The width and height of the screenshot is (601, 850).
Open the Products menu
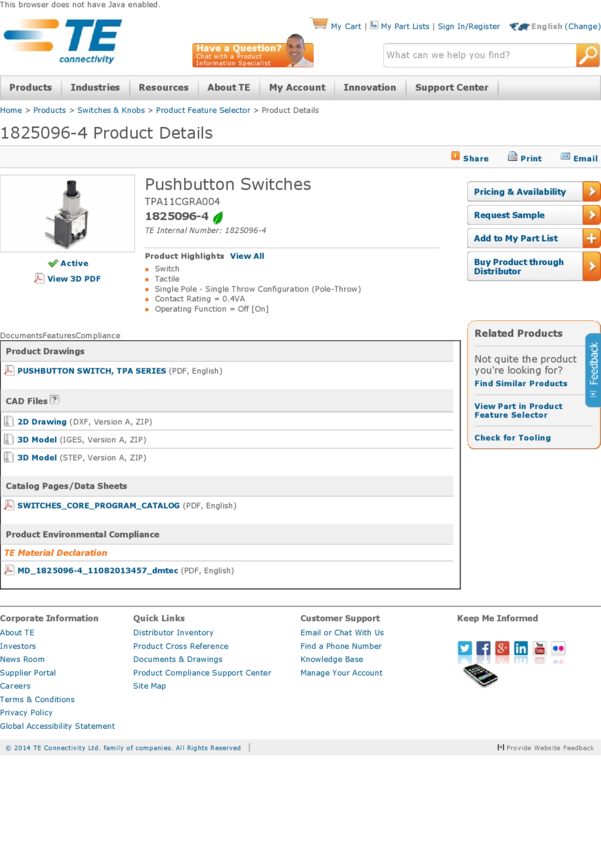(x=30, y=87)
